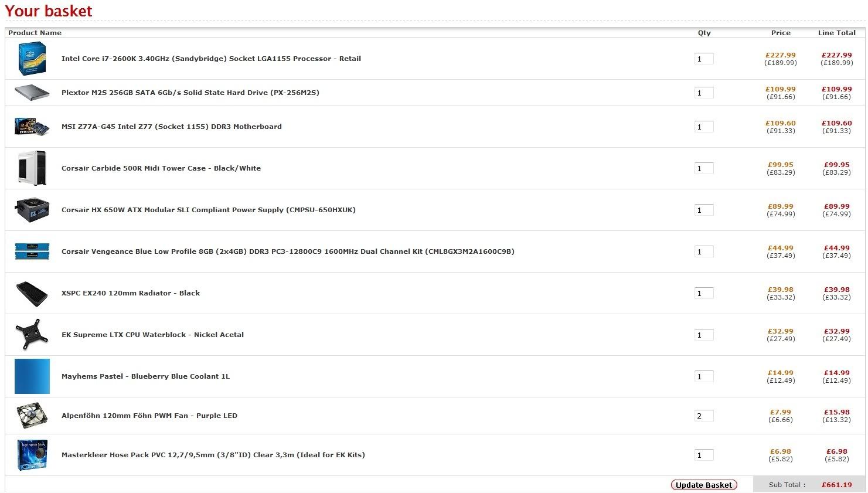Open the Plextor M2S 256GB product link
Viewport: 868px width, 493px height.
[x=190, y=93]
